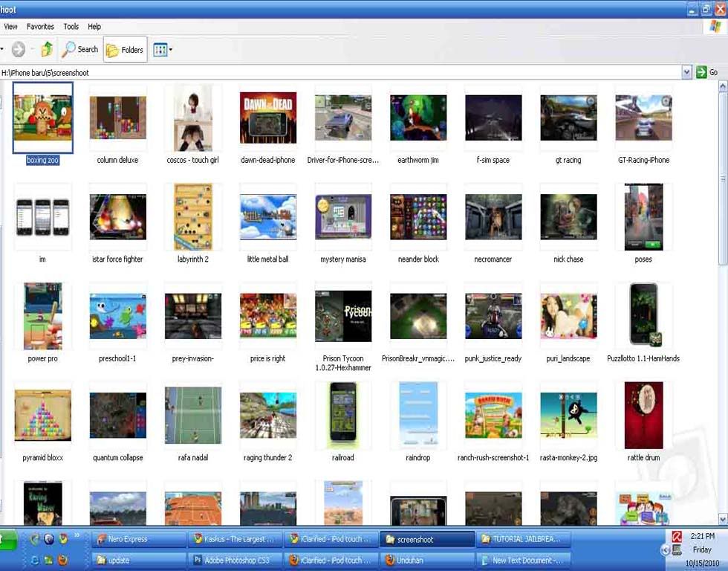
Task: Select the "rattle drum" image file
Action: click(643, 422)
